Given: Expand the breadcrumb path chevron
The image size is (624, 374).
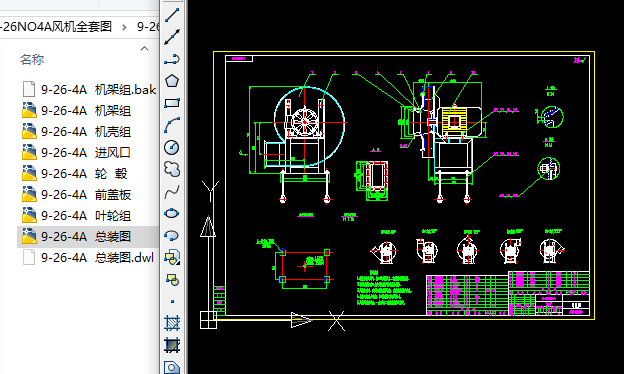Looking at the screenshot, I should tap(124, 27).
